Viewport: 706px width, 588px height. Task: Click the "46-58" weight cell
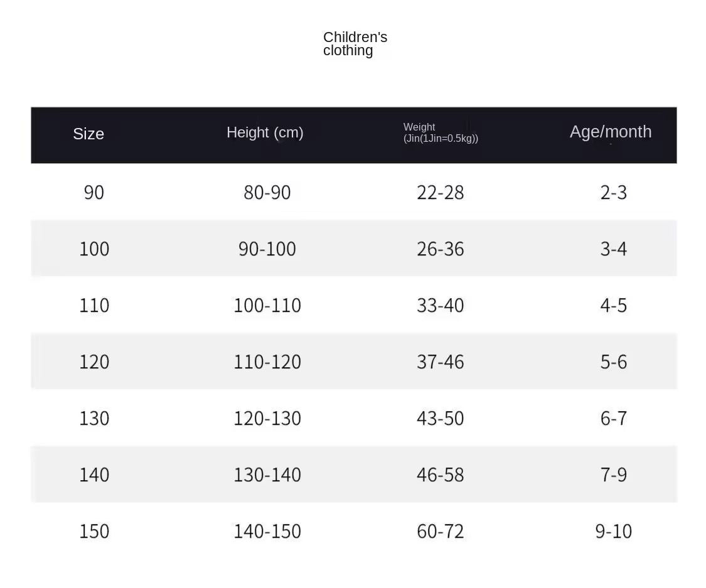point(441,474)
